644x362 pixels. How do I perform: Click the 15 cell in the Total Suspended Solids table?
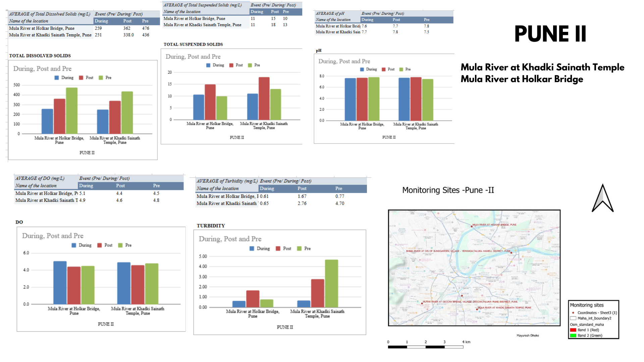click(273, 19)
